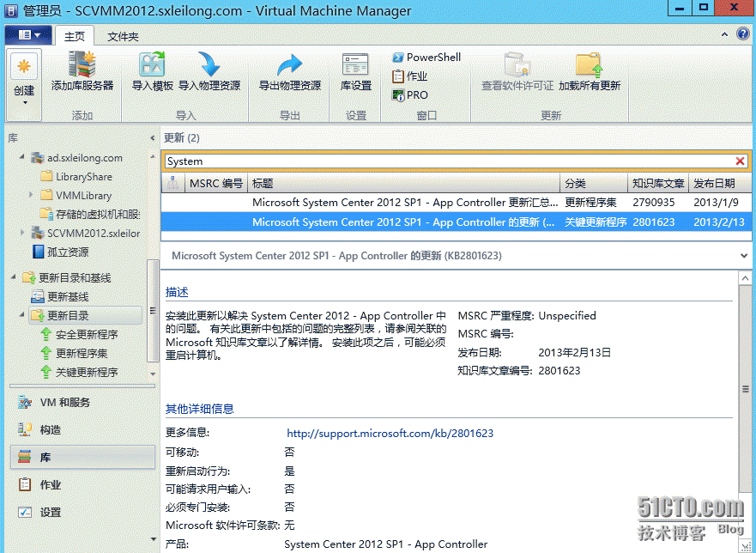This screenshot has height=553, width=756.
Task: Sort by 知识库文章 column header
Action: (658, 184)
